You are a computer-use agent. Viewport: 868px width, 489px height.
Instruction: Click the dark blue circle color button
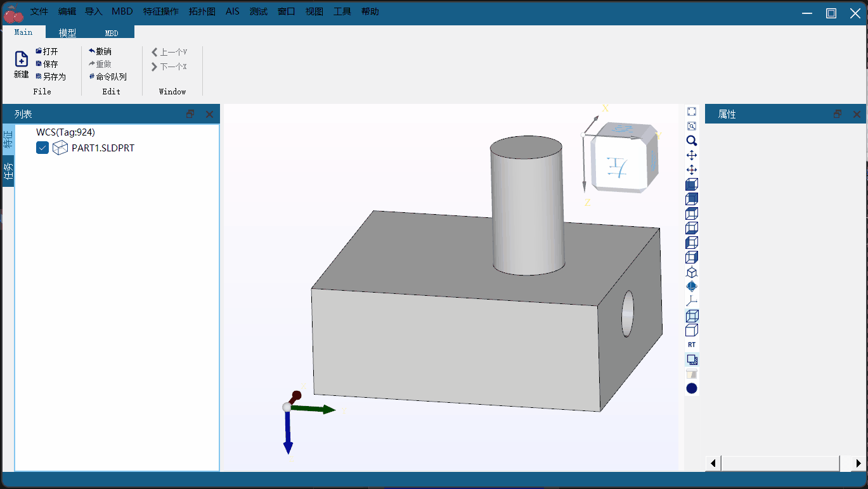692,388
